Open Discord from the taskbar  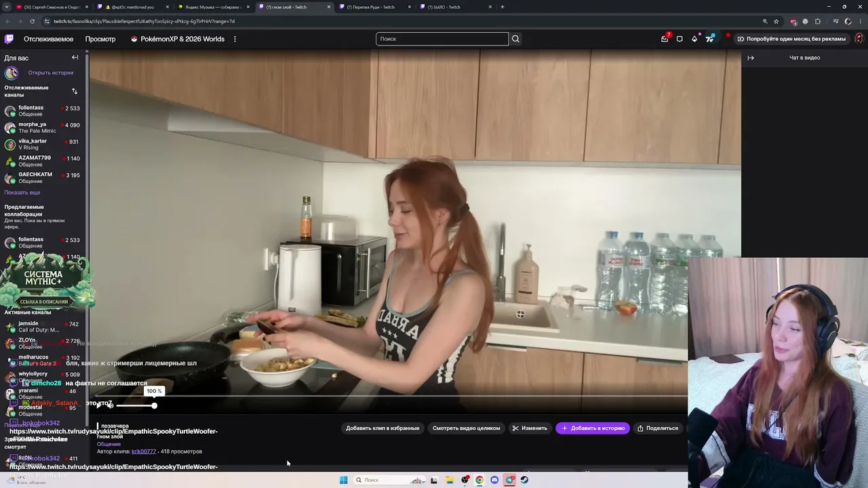point(494,480)
